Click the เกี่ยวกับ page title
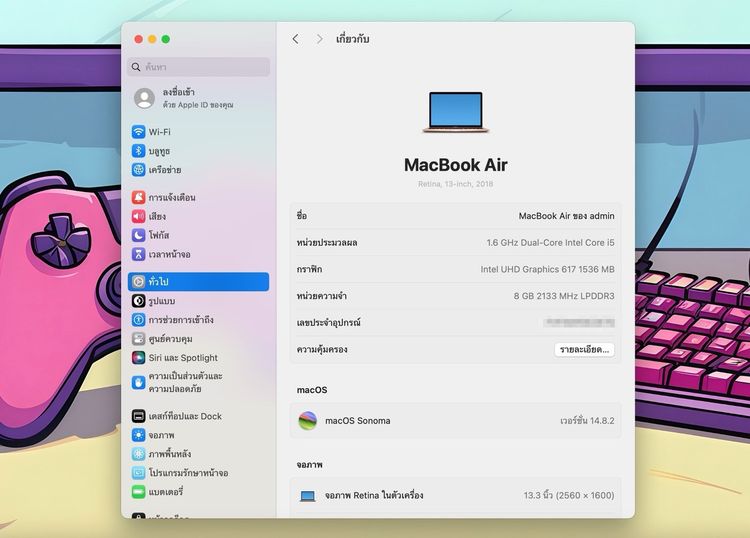This screenshot has width=750, height=538. (x=353, y=39)
